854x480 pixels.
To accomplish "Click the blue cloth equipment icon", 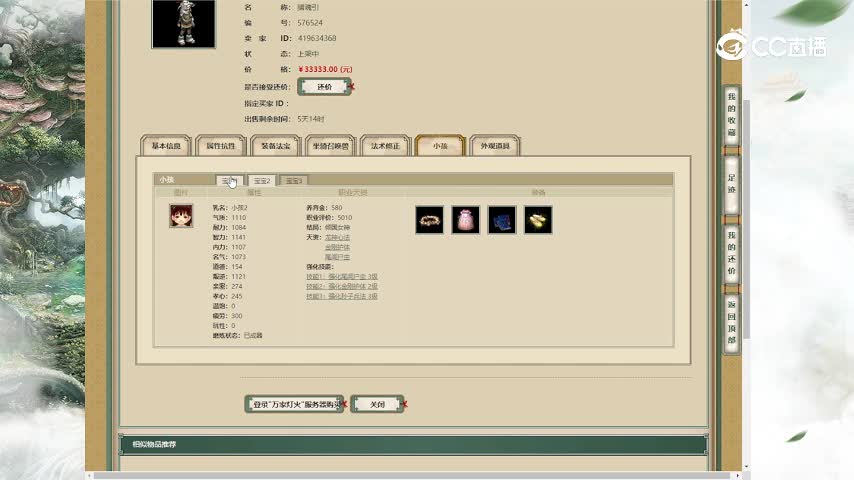I will 502,220.
